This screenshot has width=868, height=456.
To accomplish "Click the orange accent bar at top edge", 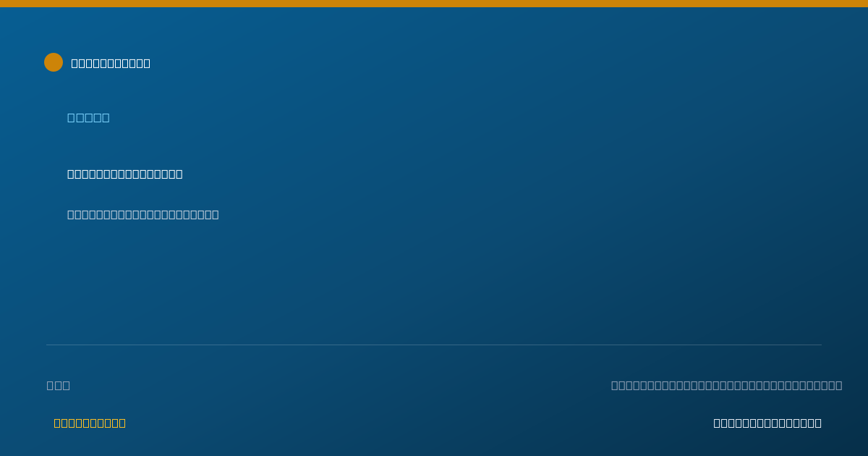I will (x=434, y=4).
